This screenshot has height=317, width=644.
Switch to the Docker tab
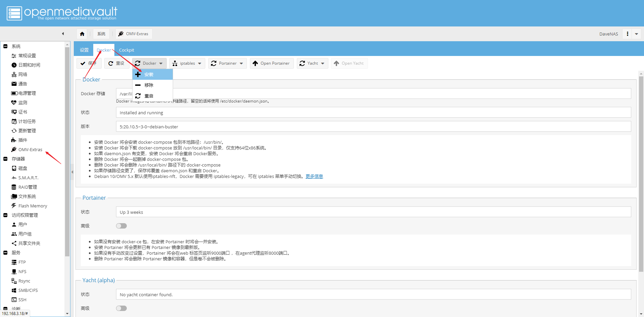[104, 50]
